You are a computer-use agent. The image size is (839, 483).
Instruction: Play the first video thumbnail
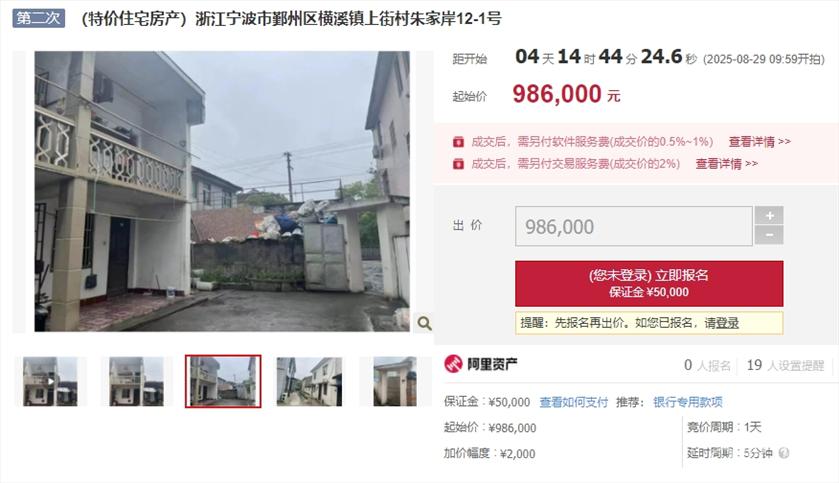[x=50, y=382]
